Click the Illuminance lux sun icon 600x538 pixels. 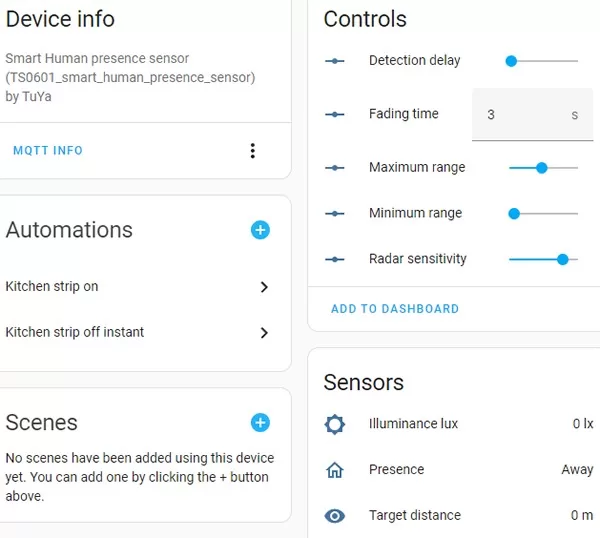click(x=335, y=424)
